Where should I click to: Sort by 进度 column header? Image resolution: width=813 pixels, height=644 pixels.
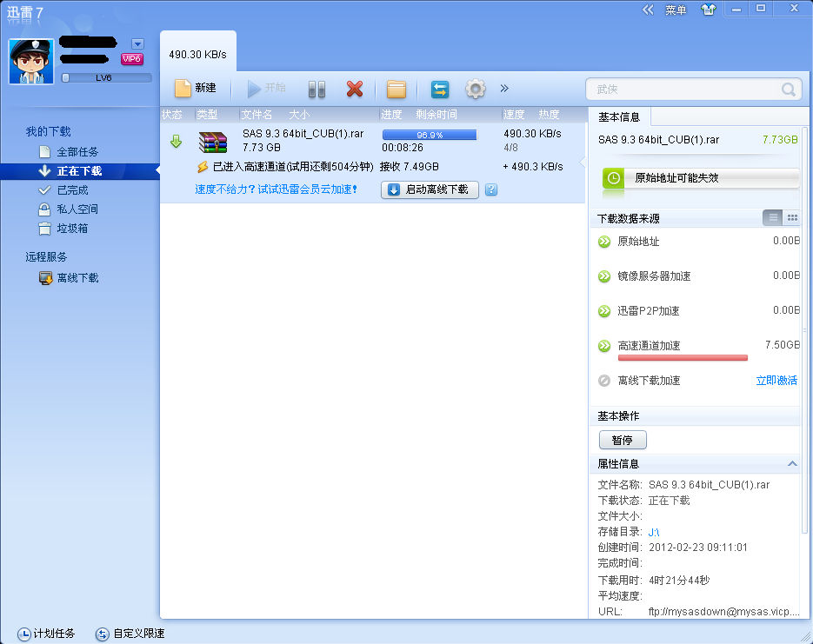coord(392,115)
